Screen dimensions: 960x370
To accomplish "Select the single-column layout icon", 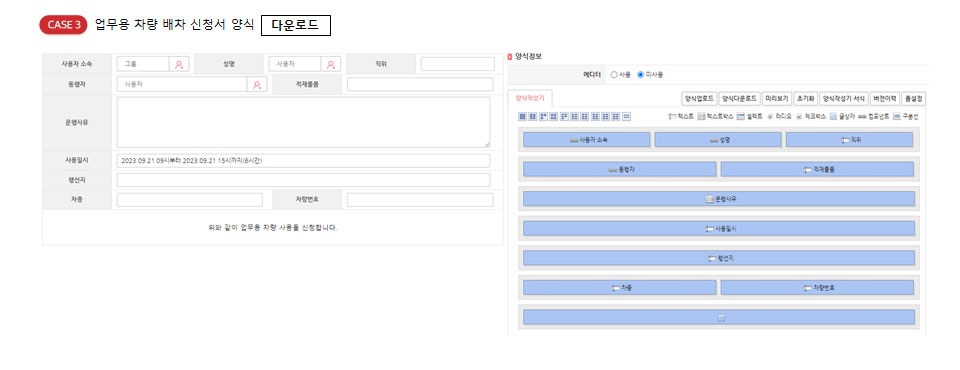I will click(522, 116).
